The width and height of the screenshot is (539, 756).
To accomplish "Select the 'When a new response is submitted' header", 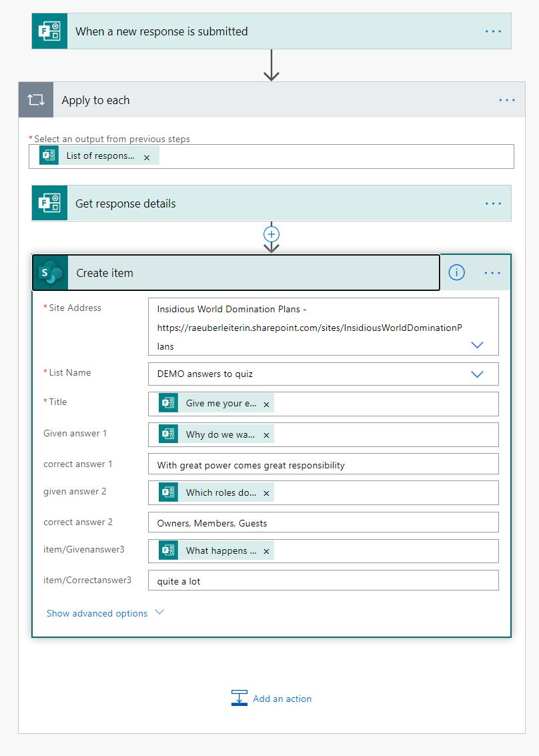I will click(272, 31).
